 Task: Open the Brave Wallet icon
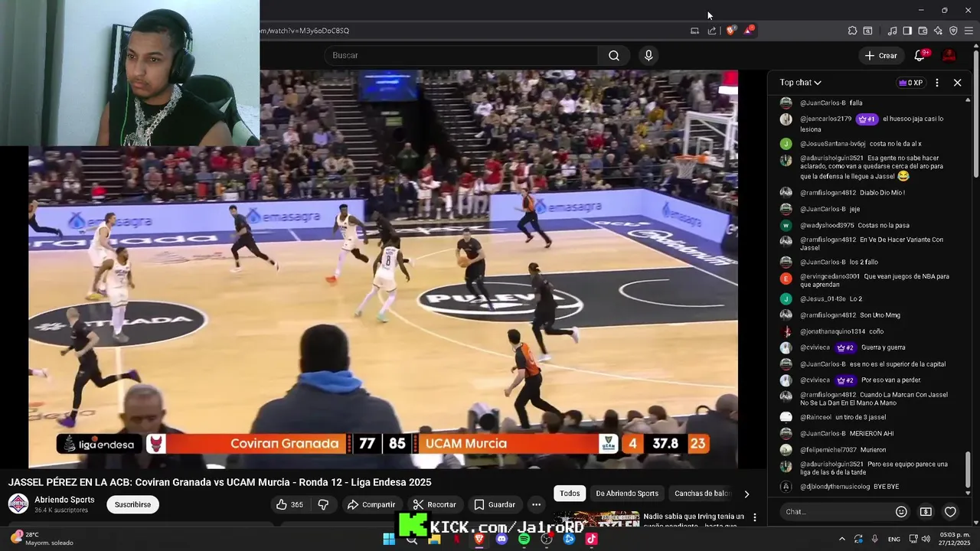point(923,31)
